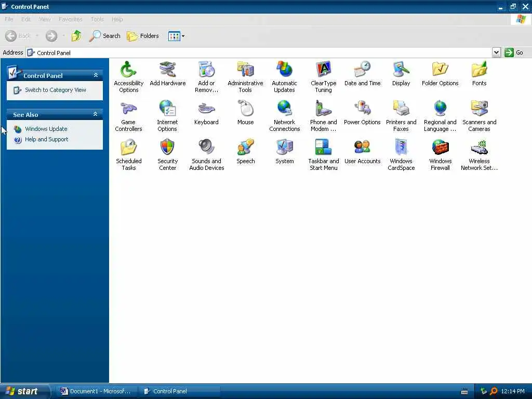This screenshot has width=532, height=399.
Task: Click the Search toolbar button
Action: click(104, 36)
